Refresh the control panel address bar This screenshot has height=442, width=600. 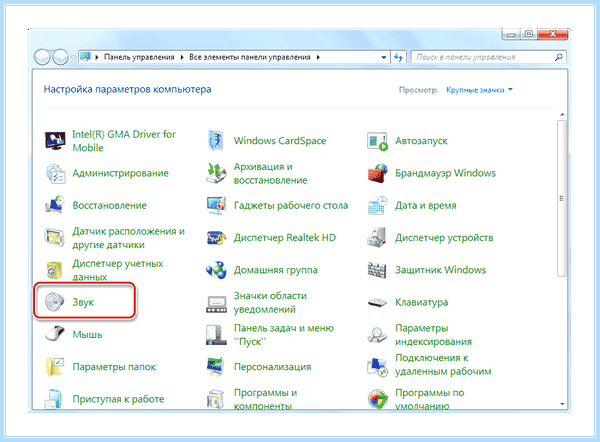pos(398,57)
